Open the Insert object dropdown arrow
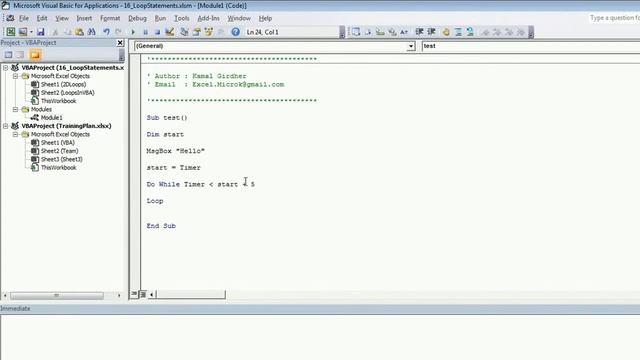The height and width of the screenshot is (360, 640). [x=31, y=32]
